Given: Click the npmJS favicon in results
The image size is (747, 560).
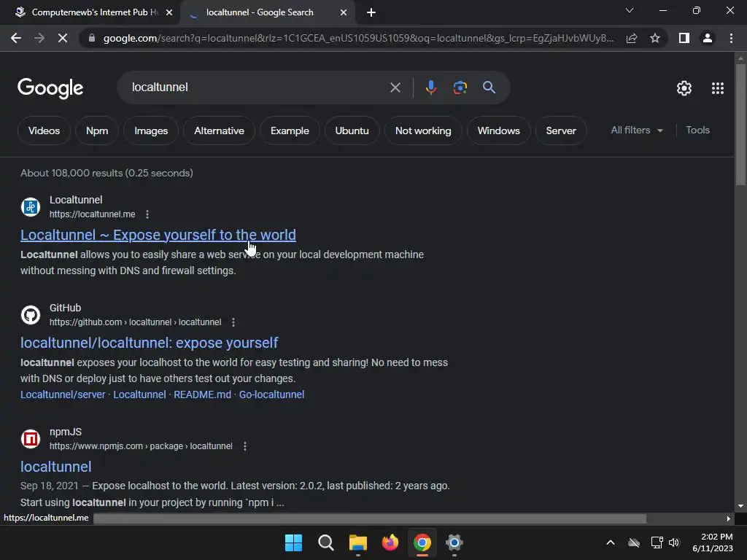Looking at the screenshot, I should point(31,439).
